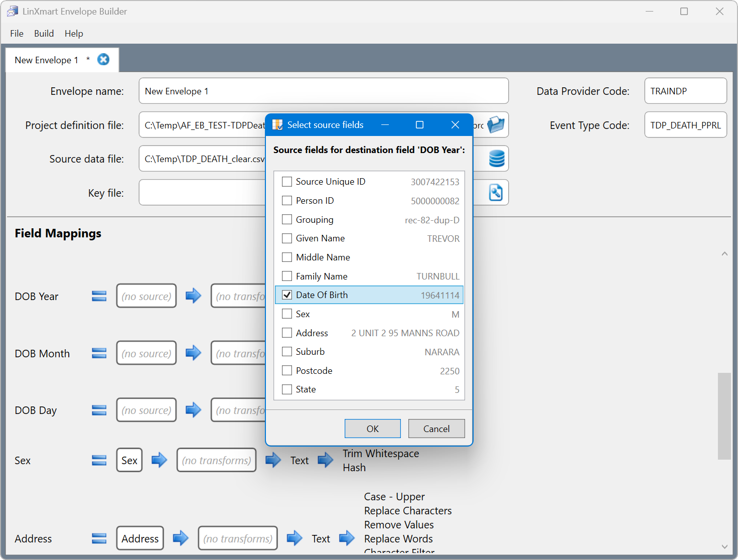Click the Address source field box

tap(140, 538)
